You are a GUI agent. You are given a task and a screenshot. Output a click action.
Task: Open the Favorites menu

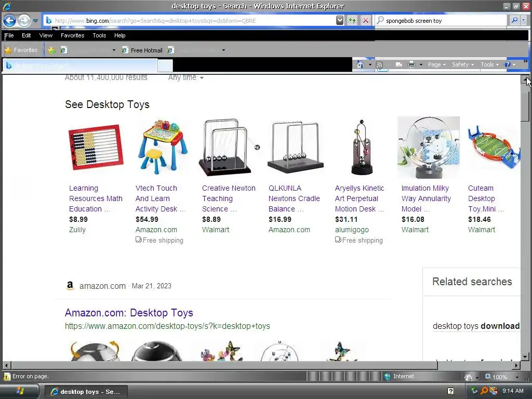coord(72,35)
